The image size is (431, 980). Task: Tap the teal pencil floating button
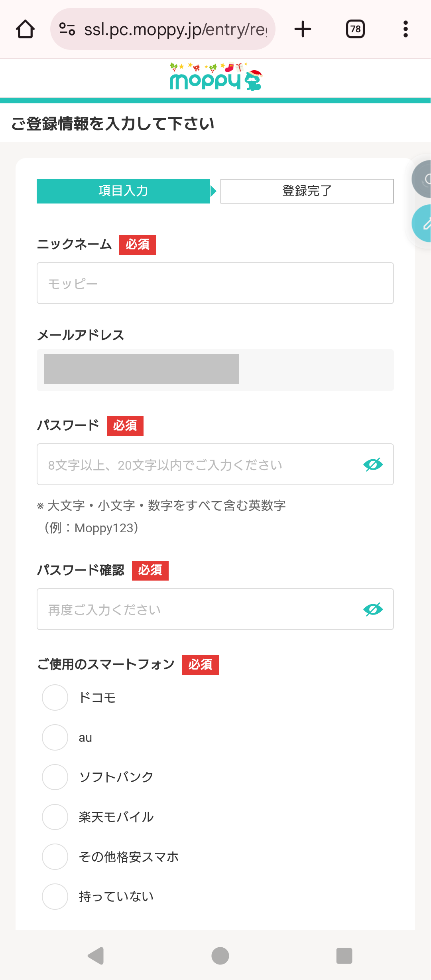click(x=423, y=223)
